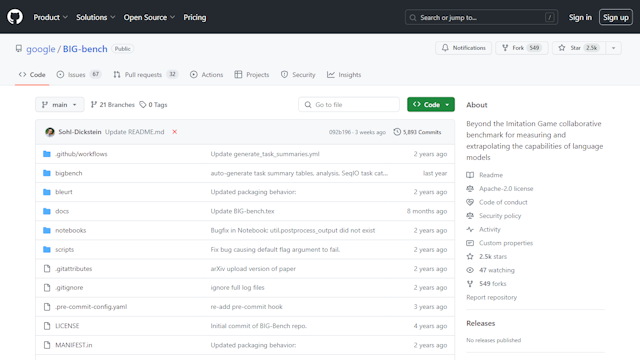Open the .gitignore file

point(69,287)
